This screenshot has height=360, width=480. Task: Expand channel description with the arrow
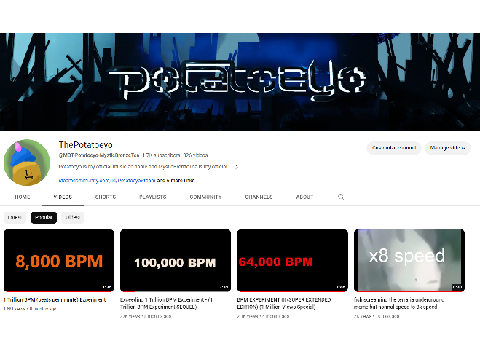click(236, 167)
